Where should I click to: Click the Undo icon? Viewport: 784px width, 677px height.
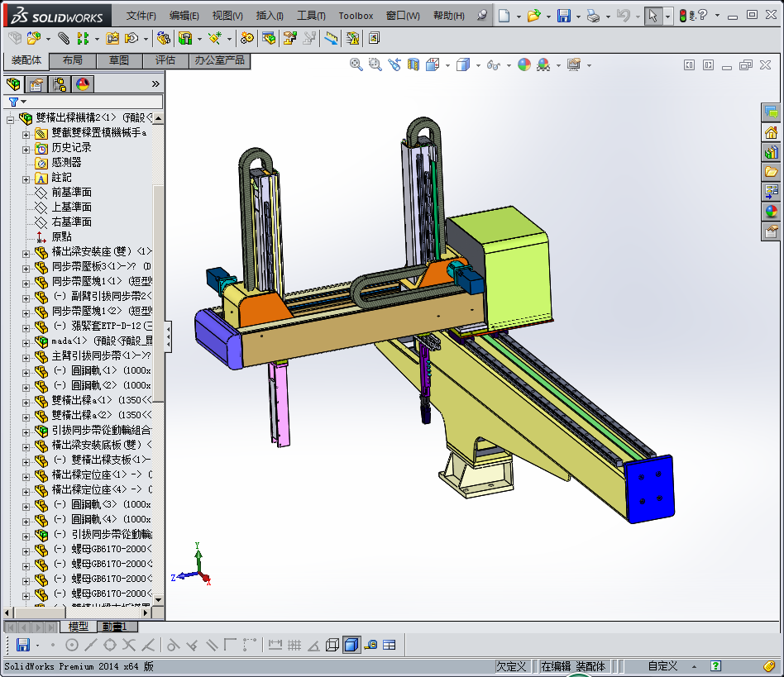coord(623,16)
